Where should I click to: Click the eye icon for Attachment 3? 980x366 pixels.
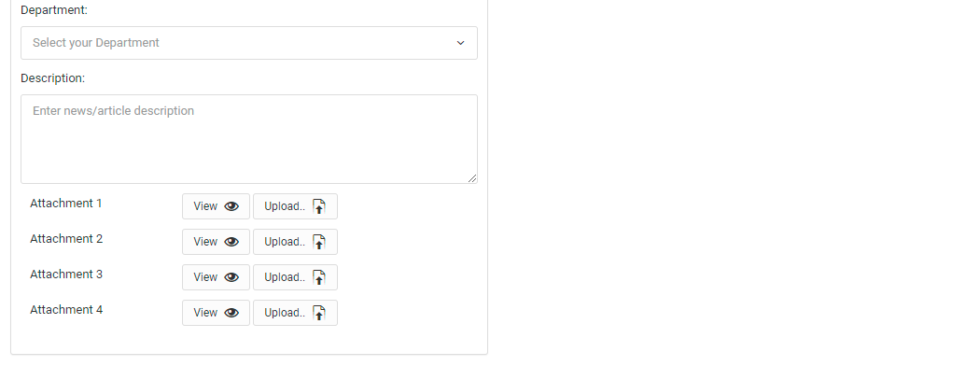[x=231, y=278]
